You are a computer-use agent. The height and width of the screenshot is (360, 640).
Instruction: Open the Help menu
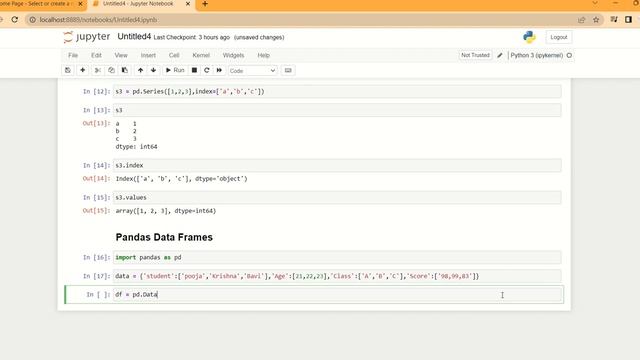[x=263, y=55]
